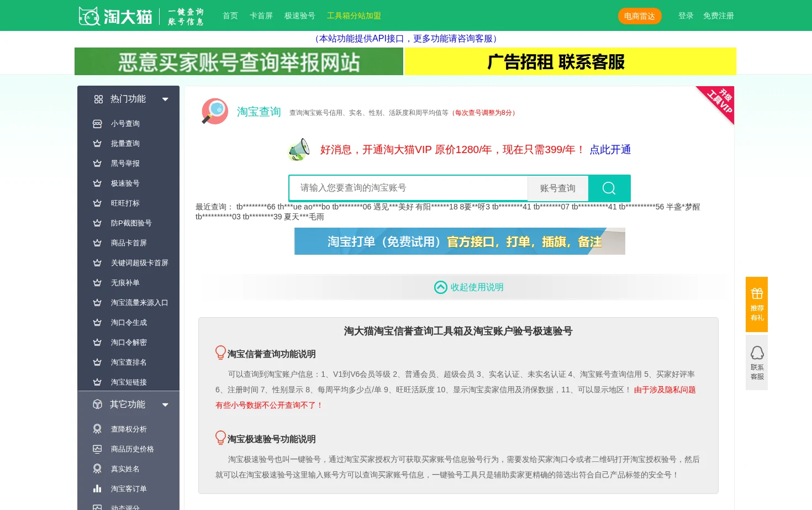
Task: Collapse instructions via 收起使用说明
Action: pyautogui.click(x=469, y=287)
